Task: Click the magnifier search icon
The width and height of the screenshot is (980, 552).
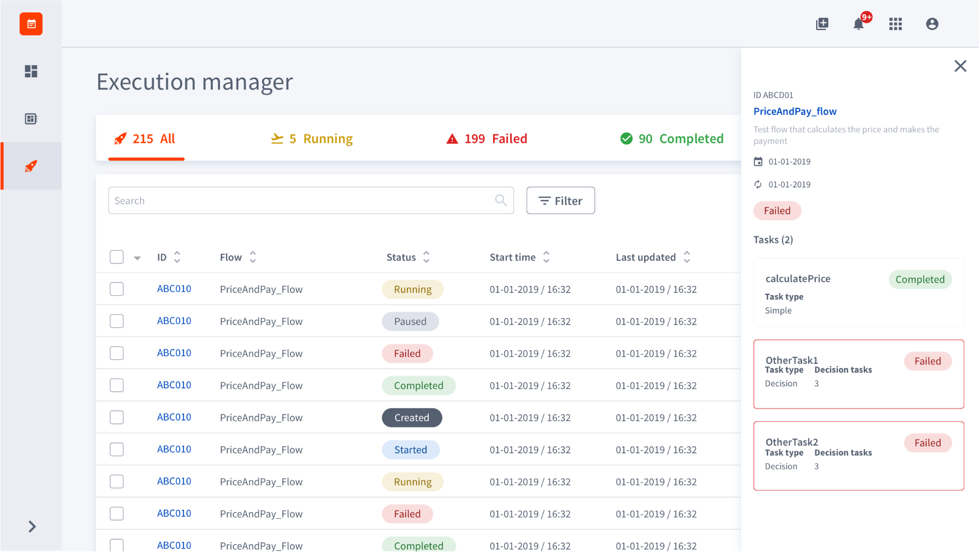Action: click(500, 200)
